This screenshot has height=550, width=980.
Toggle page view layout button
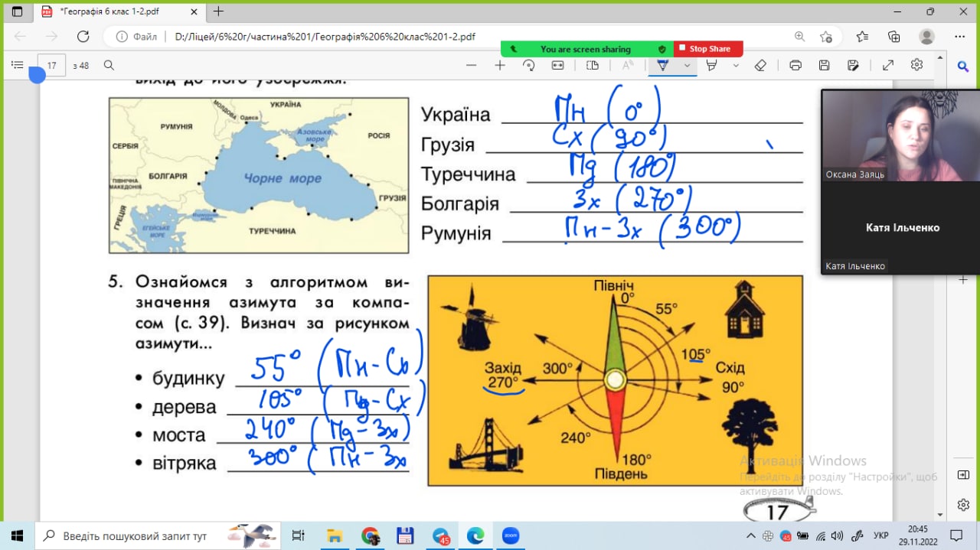(592, 66)
